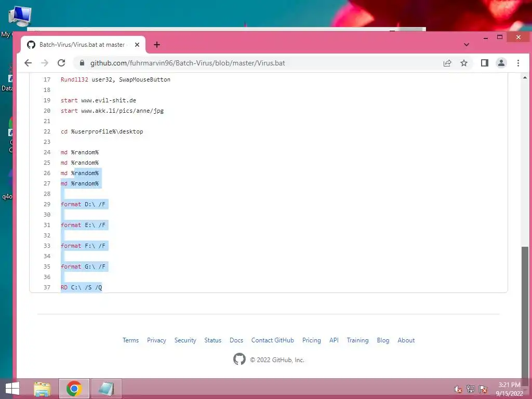Open the Security footer link

[x=185, y=340]
